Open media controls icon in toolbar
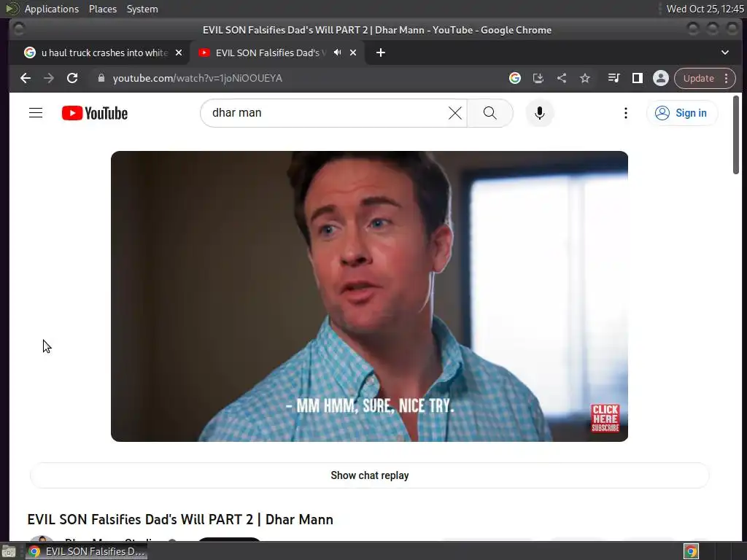This screenshot has height=560, width=747. coord(614,78)
